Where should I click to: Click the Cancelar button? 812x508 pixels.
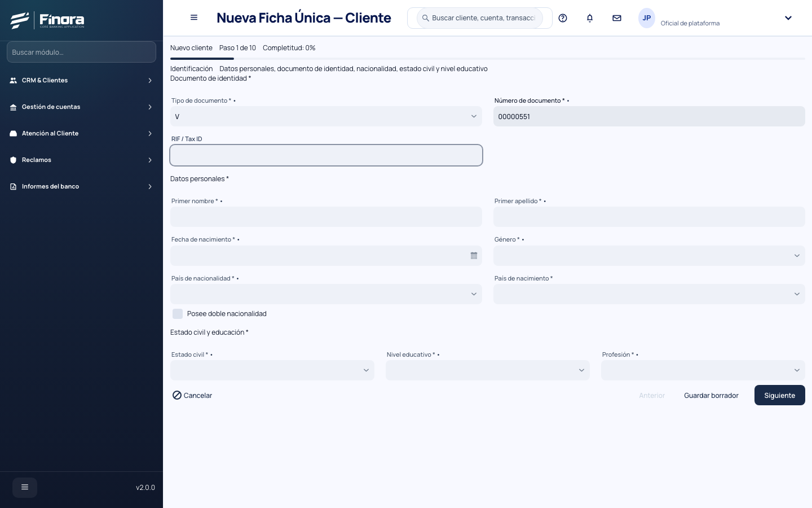click(192, 395)
